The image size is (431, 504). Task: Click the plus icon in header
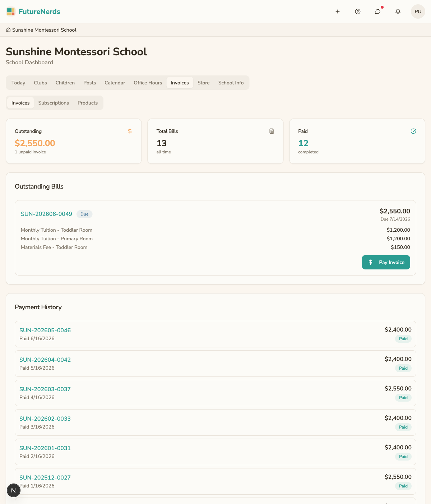tap(338, 11)
